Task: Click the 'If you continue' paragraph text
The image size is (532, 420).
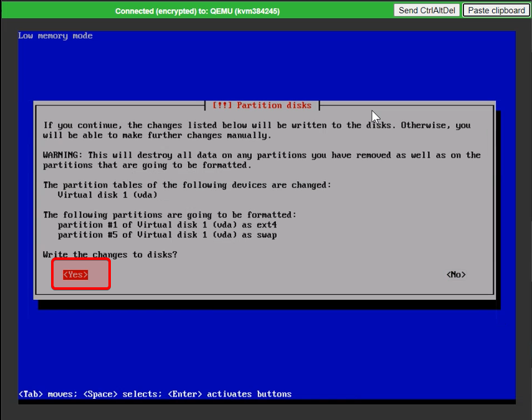Action: pyautogui.click(x=257, y=130)
